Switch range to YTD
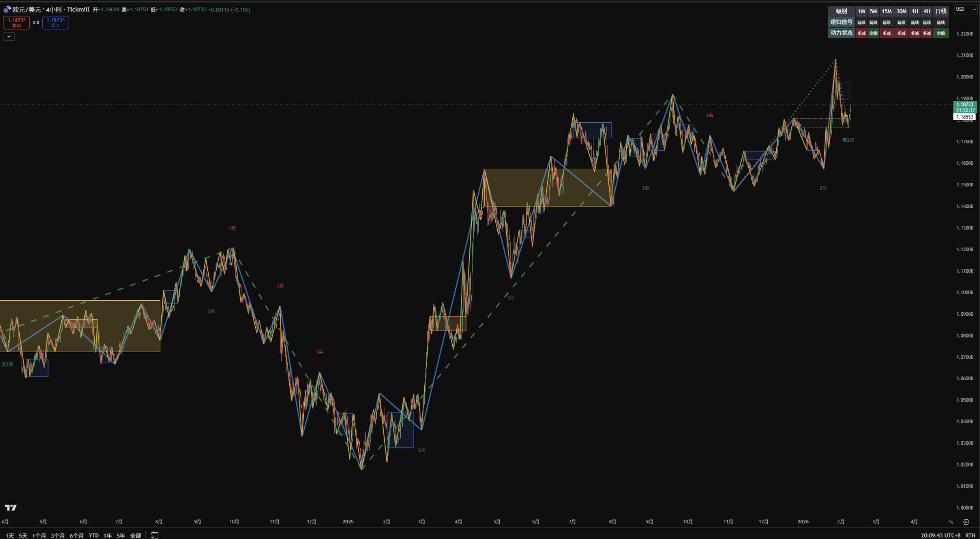980x539 pixels. [94, 535]
